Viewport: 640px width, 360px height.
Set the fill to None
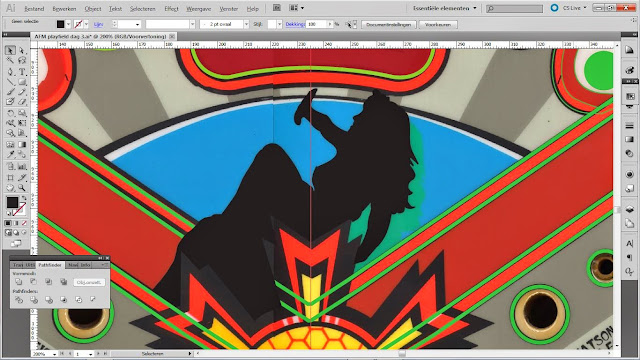(24, 223)
